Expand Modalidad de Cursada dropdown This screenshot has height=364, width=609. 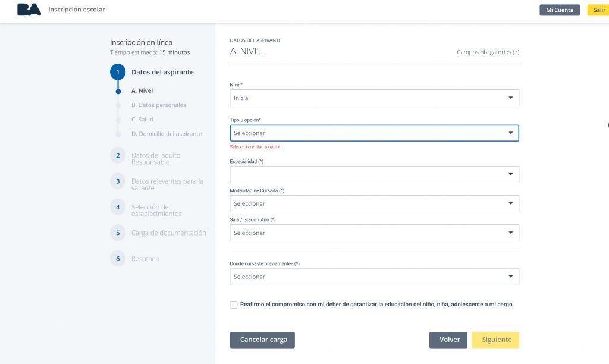[x=374, y=203]
